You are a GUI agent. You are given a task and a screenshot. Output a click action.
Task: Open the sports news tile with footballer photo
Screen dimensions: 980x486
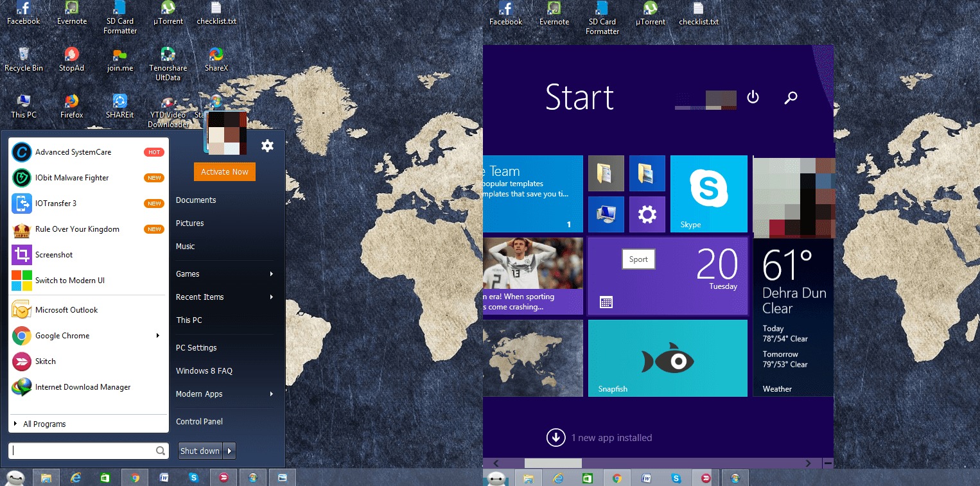click(x=533, y=276)
